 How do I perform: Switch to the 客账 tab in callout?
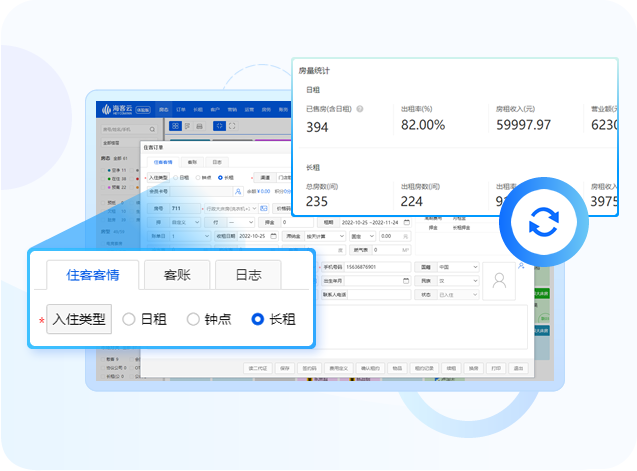(x=178, y=274)
